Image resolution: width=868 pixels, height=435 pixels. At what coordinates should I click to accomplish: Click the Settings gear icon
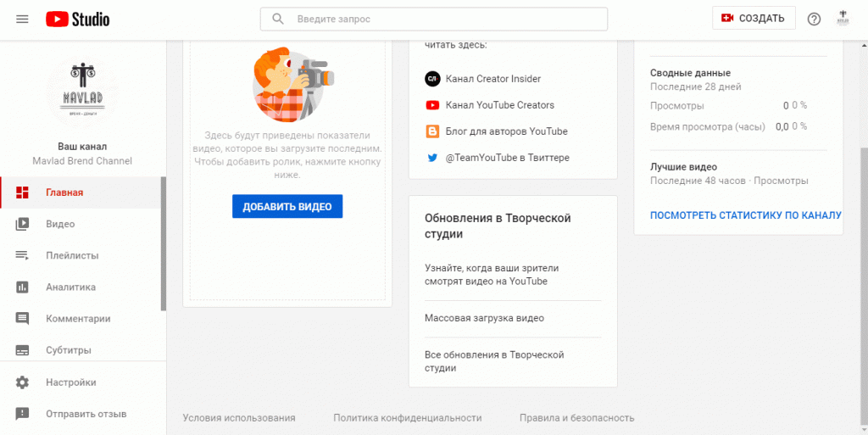[23, 382]
